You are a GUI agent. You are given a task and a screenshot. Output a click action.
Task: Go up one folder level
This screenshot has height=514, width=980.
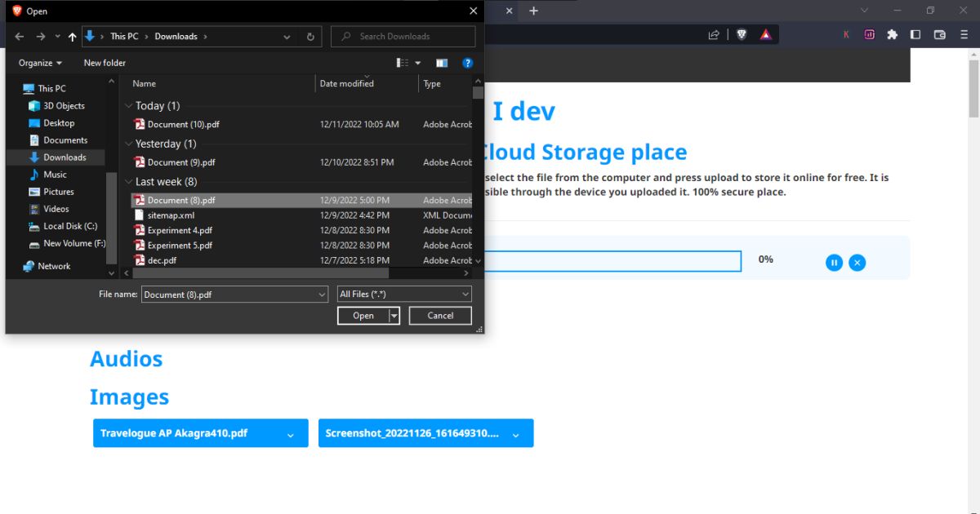[73, 37]
